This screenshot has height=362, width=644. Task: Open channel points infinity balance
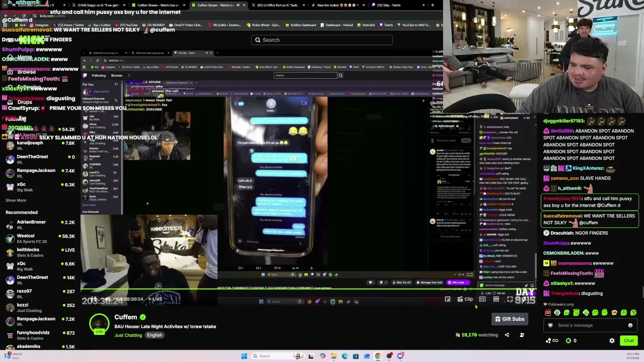(552, 341)
